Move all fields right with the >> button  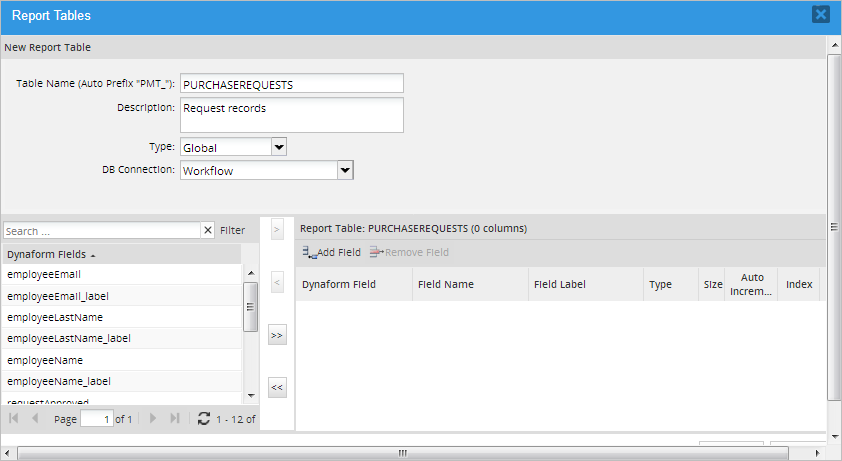click(277, 335)
